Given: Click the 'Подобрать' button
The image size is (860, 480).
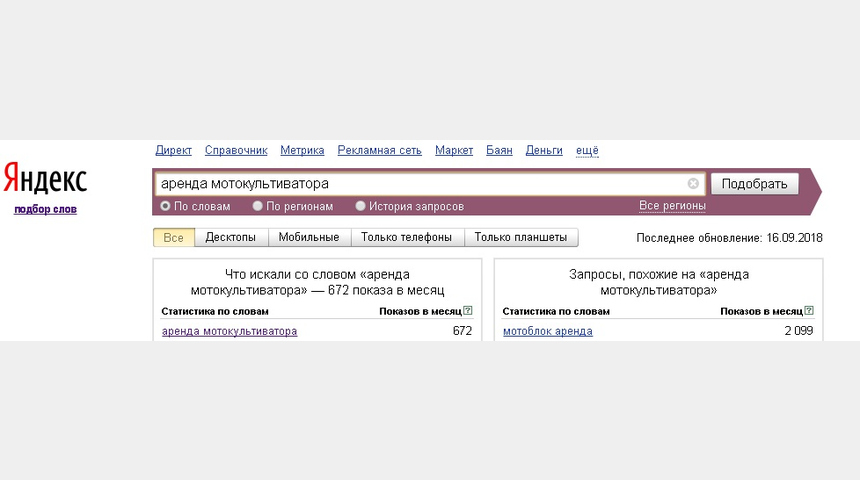Looking at the screenshot, I should tap(755, 184).
